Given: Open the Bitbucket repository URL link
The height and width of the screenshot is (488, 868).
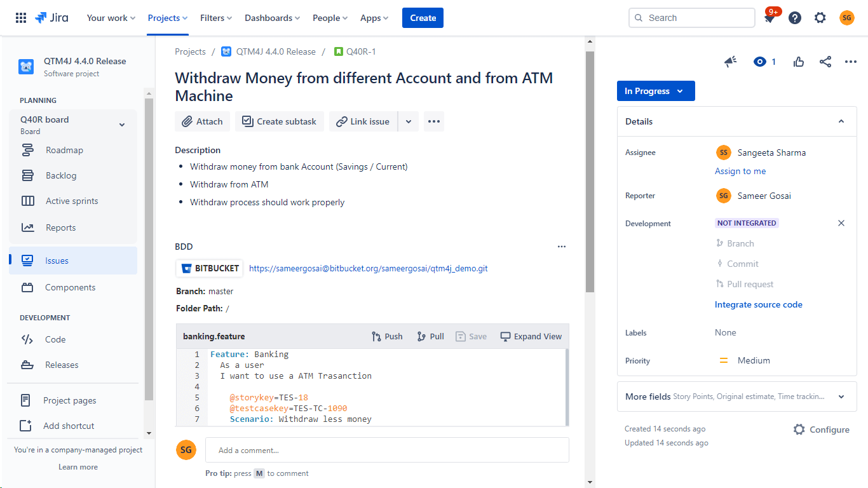Looking at the screenshot, I should click(369, 268).
